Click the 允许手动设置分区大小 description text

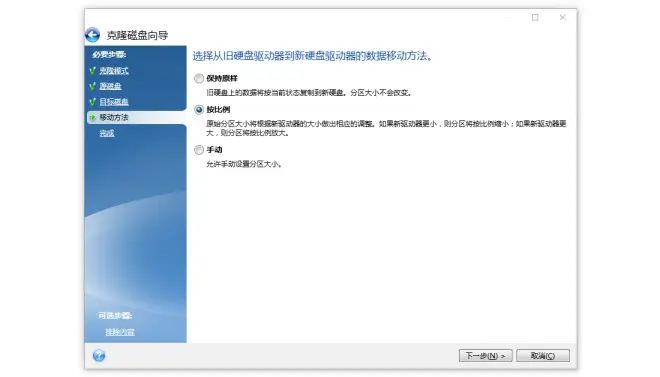coord(244,164)
